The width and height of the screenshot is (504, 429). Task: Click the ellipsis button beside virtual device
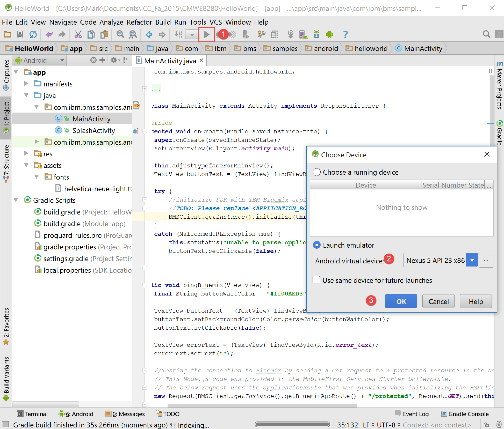click(486, 260)
